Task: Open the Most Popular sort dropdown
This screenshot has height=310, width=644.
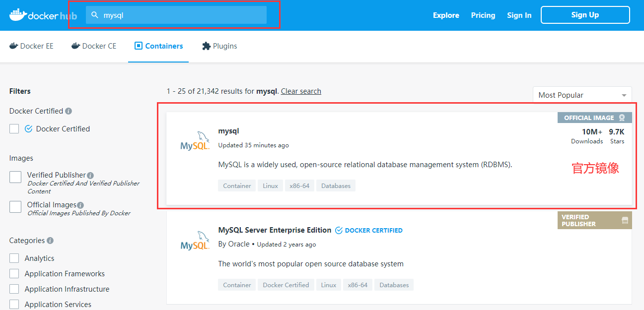Action: [582, 95]
